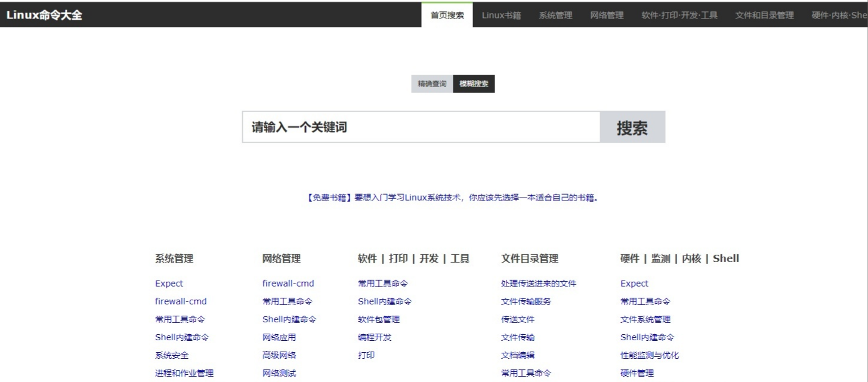Open Linux书籍 in the top navigation
This screenshot has height=382, width=868.
501,16
